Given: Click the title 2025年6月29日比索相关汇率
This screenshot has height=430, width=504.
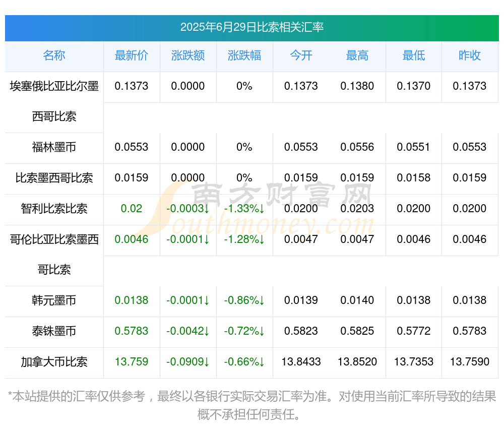Looking at the screenshot, I should point(251,27).
